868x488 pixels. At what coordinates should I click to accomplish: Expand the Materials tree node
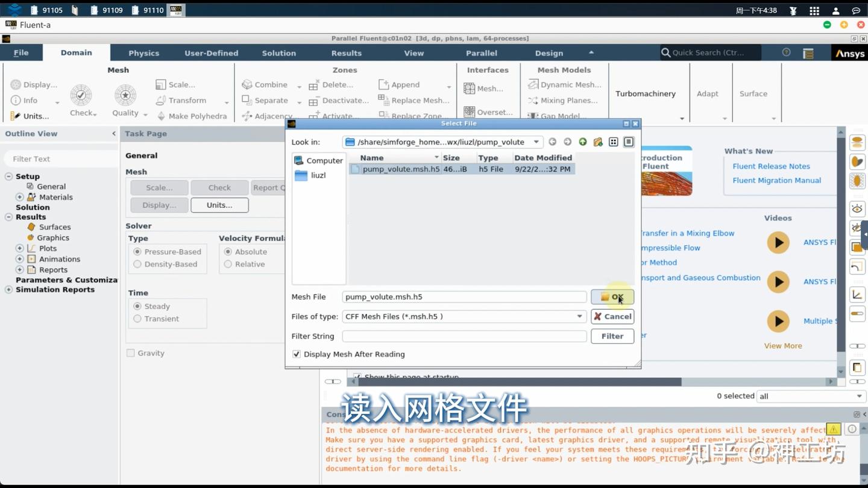tap(20, 197)
